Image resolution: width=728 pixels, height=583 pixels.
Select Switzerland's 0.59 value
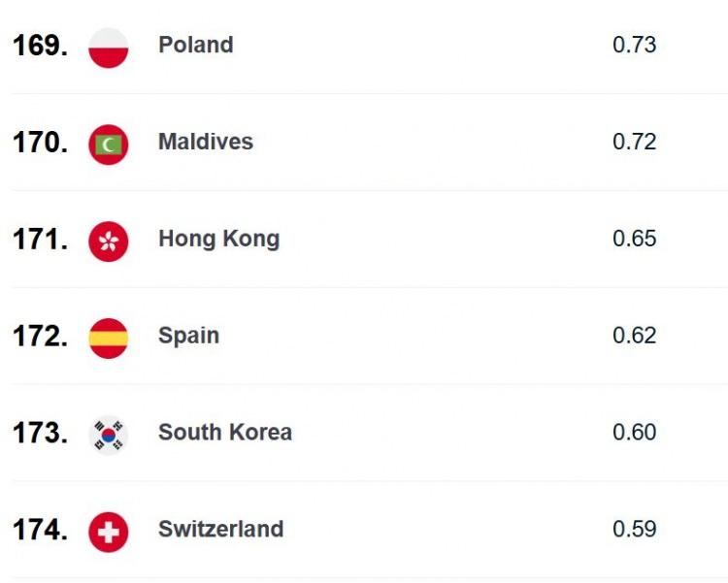(x=634, y=529)
